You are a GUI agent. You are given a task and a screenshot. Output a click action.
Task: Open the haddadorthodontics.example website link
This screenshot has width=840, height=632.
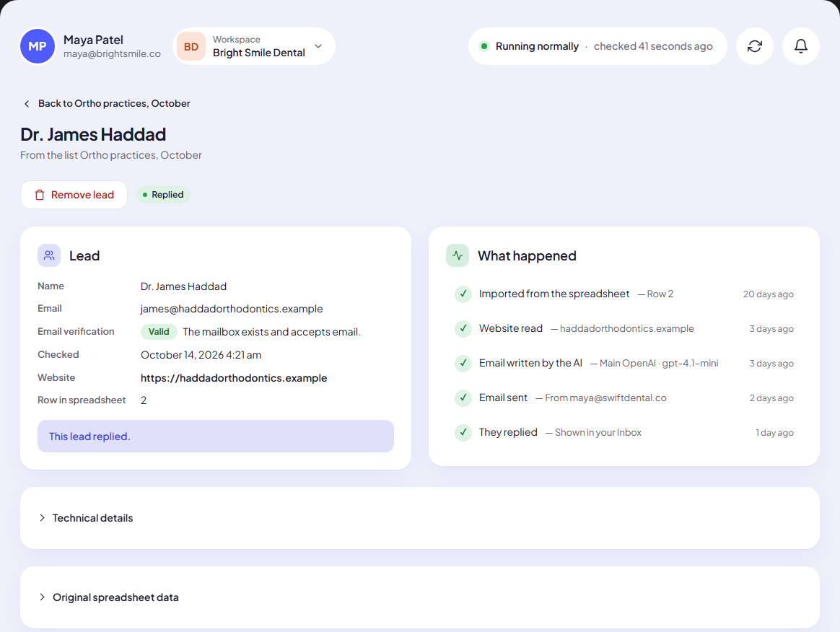pos(234,378)
